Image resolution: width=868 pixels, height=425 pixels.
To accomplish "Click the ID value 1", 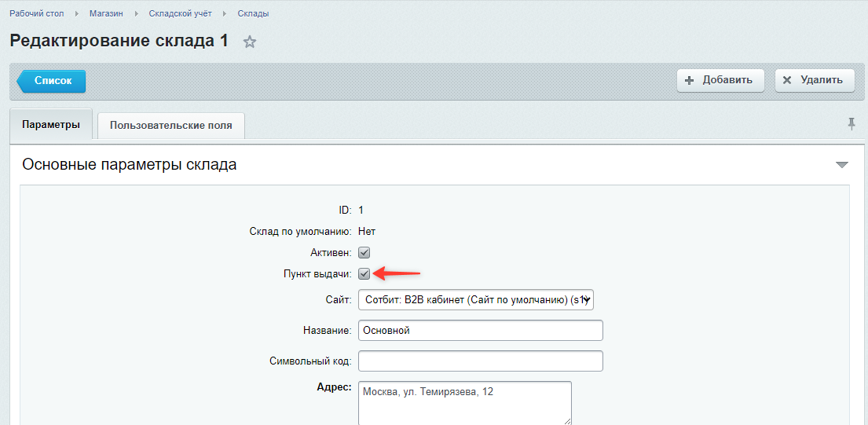I will (x=361, y=210).
